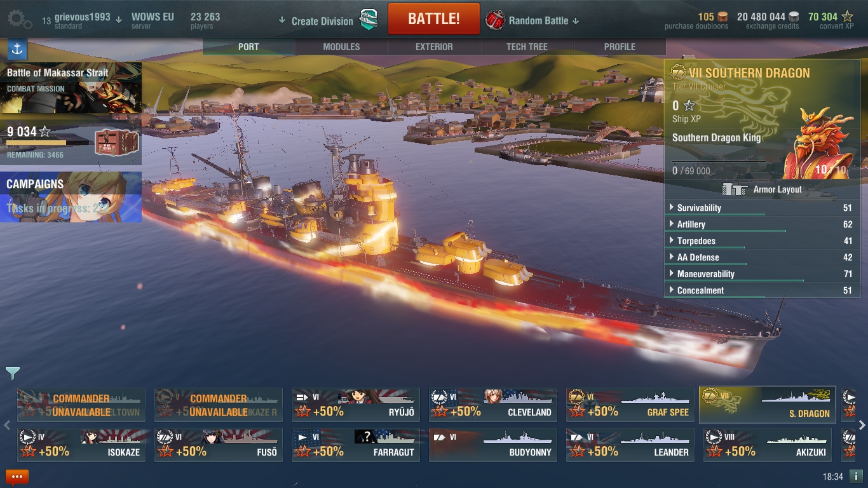Switch to the MODULES tab
Viewport: 868px width, 488px height.
pyautogui.click(x=341, y=46)
